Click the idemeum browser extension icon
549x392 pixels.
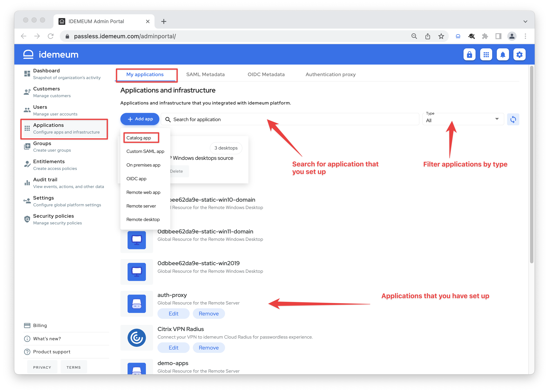458,36
